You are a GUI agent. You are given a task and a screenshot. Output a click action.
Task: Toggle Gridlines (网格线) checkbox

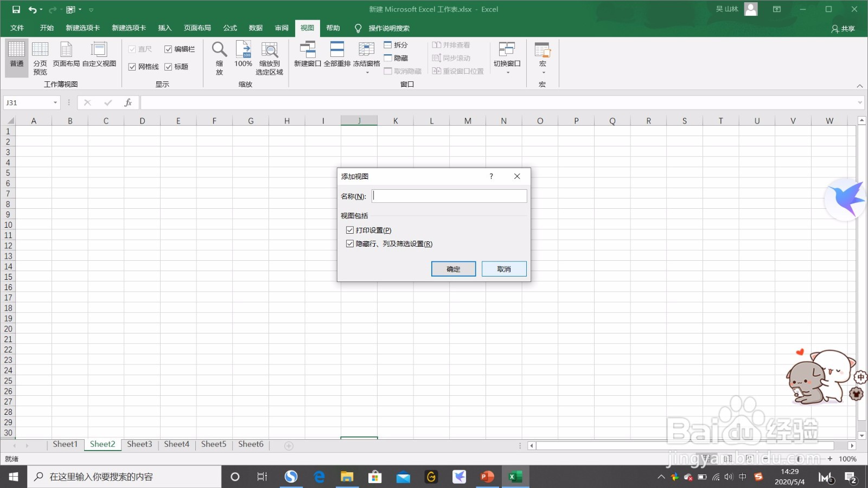pyautogui.click(x=132, y=67)
